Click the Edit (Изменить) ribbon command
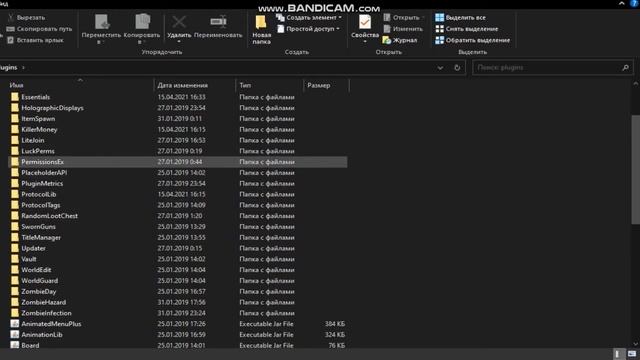The width and height of the screenshot is (640, 360). (403, 29)
